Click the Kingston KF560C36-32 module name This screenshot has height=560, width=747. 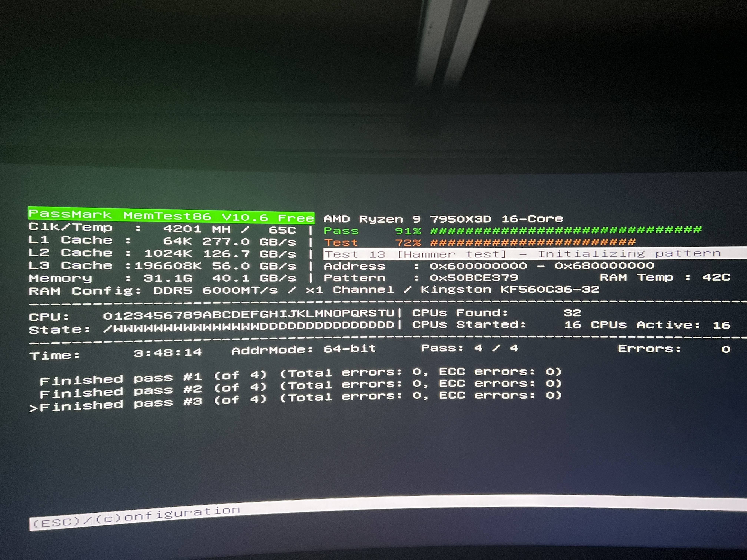coord(510,289)
